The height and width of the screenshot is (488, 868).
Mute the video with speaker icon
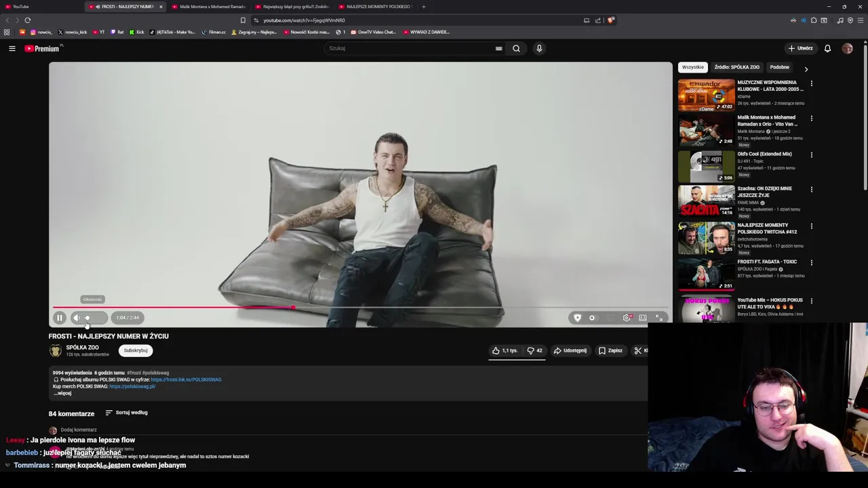[76, 317]
